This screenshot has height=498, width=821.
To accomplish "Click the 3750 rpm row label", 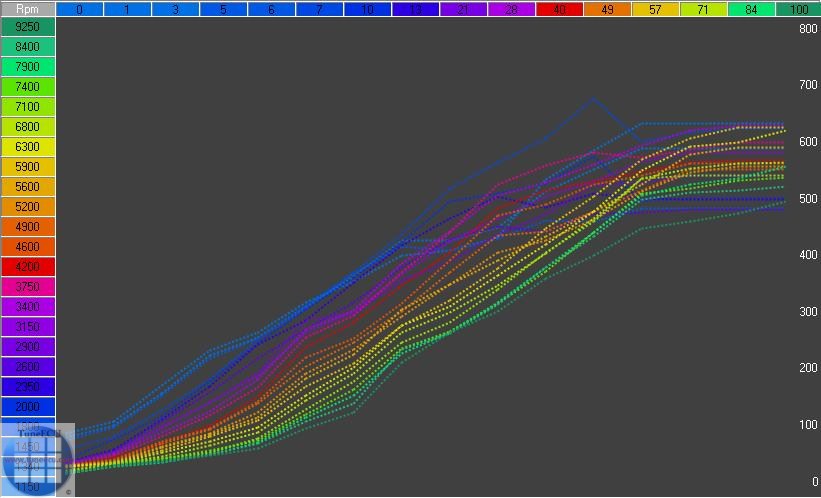I will [28, 287].
